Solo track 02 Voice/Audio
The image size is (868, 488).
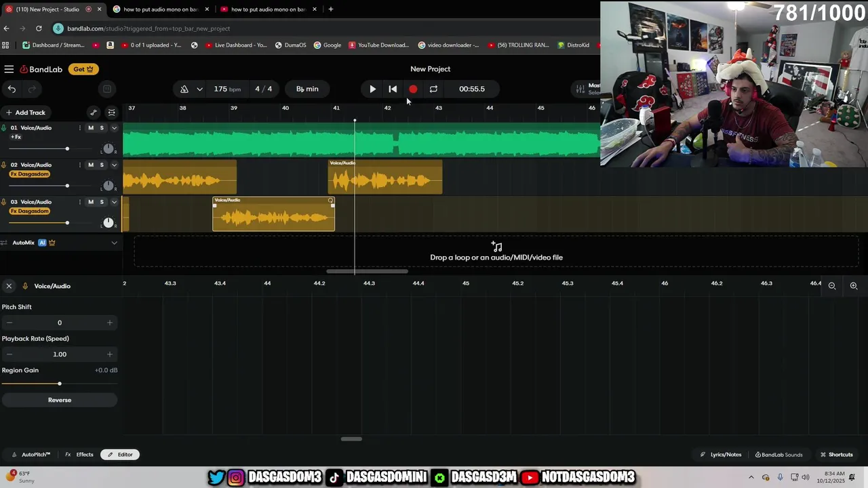tap(102, 165)
